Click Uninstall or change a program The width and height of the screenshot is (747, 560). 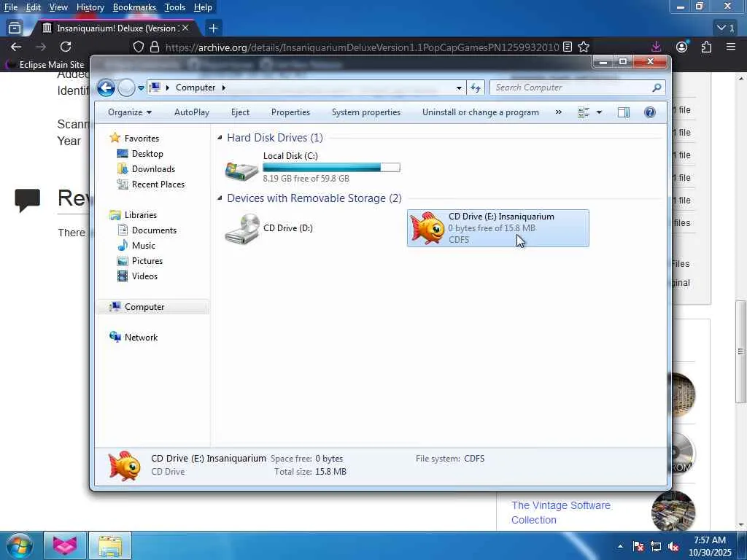click(x=480, y=112)
